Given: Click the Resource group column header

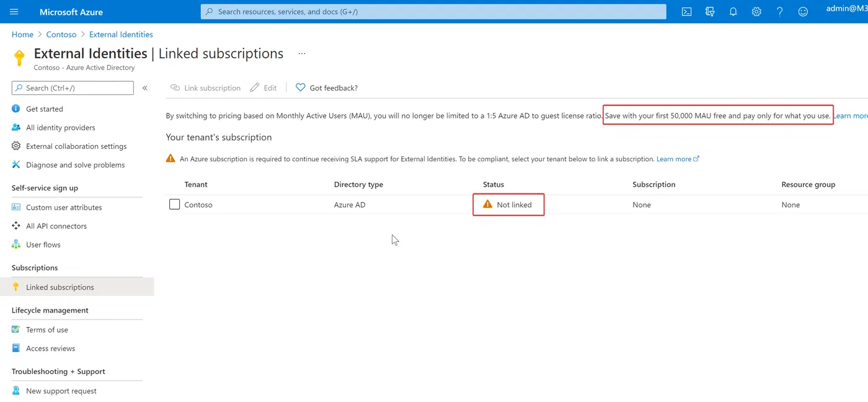Looking at the screenshot, I should point(808,184).
